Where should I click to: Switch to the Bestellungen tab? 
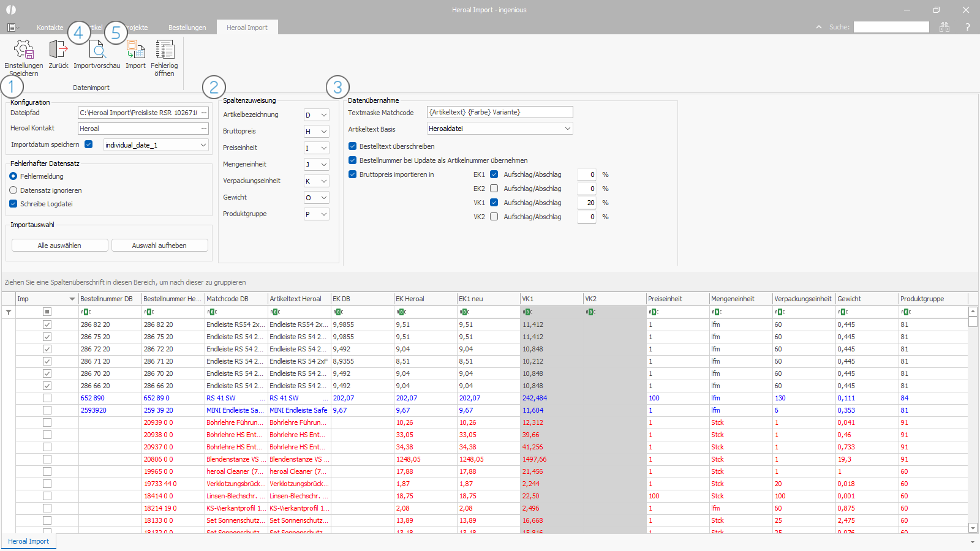click(187, 28)
